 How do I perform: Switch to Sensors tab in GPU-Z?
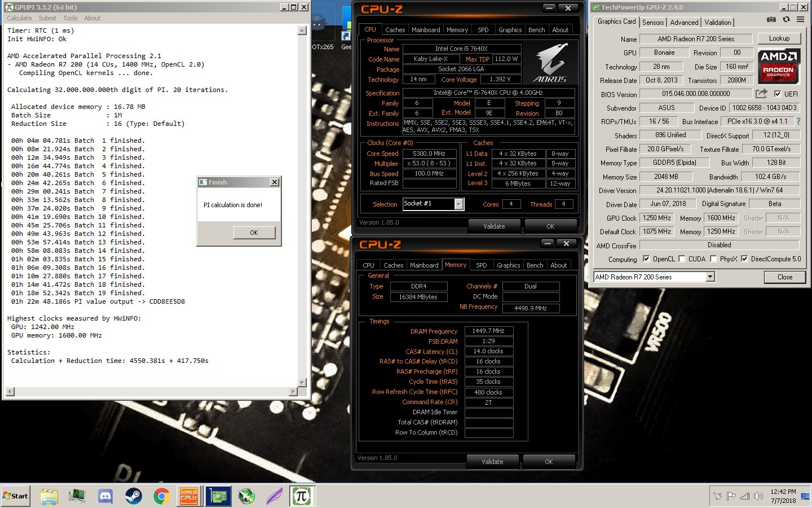(653, 23)
